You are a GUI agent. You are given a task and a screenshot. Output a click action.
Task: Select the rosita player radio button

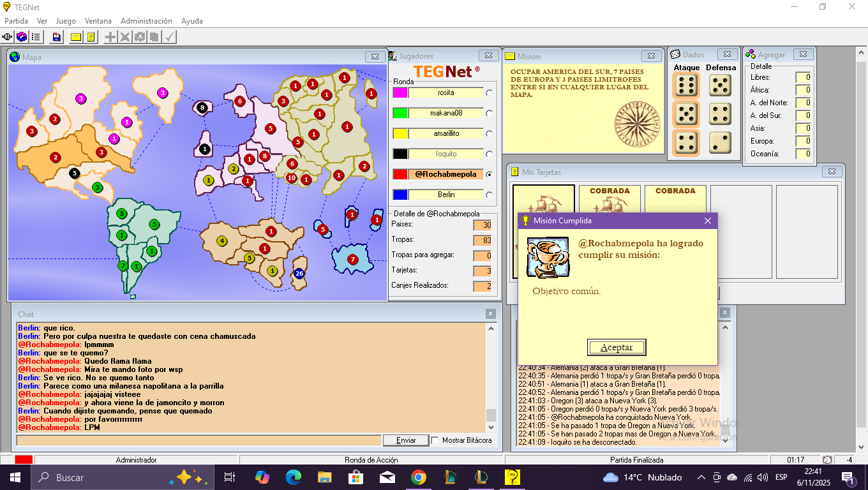490,93
